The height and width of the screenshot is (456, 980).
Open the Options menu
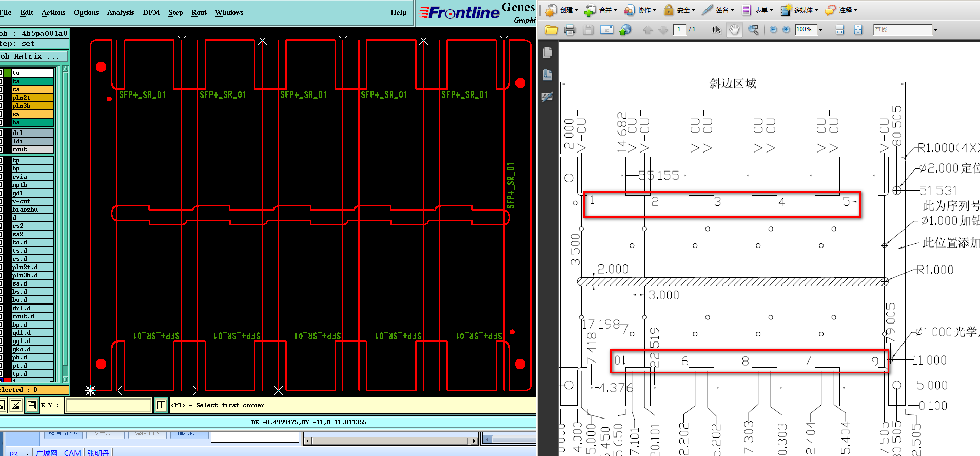click(x=86, y=12)
